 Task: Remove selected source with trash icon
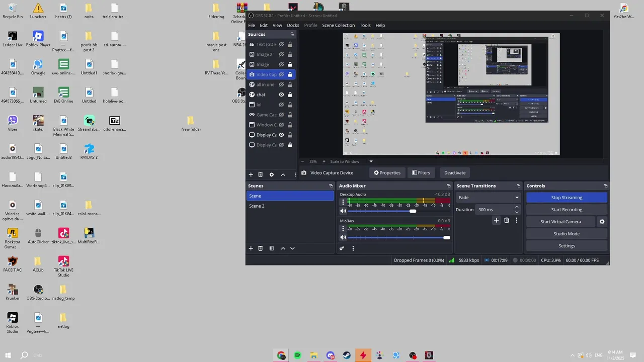click(x=260, y=174)
